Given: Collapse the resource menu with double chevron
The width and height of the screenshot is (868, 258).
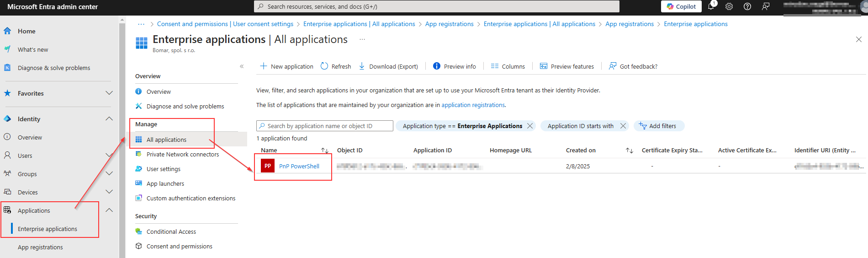Looking at the screenshot, I should [242, 66].
